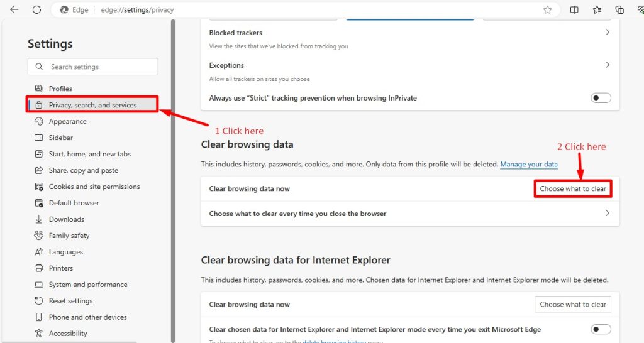Click in the Search settings field

click(93, 67)
